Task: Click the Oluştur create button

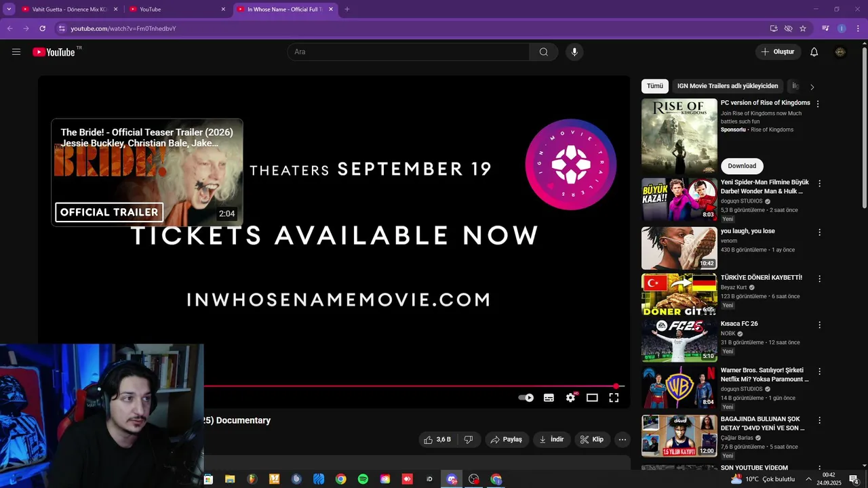Action: pyautogui.click(x=778, y=52)
